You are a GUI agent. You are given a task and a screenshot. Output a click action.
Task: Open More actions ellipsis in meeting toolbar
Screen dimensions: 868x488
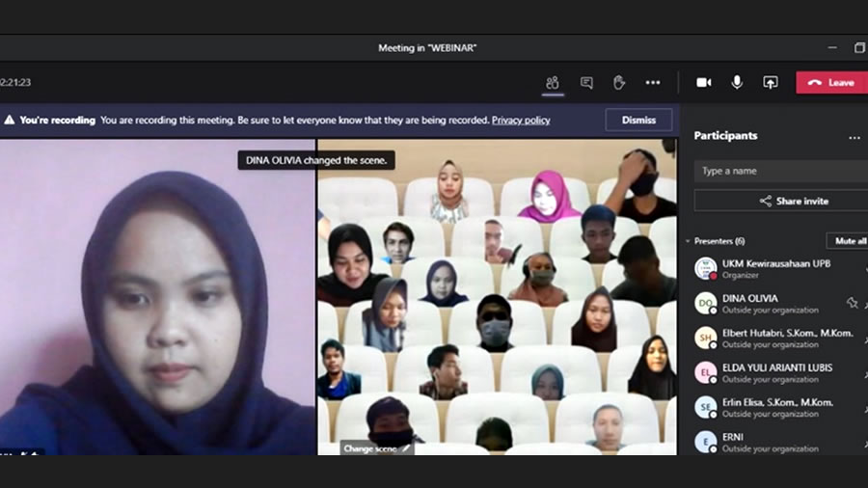(x=653, y=83)
